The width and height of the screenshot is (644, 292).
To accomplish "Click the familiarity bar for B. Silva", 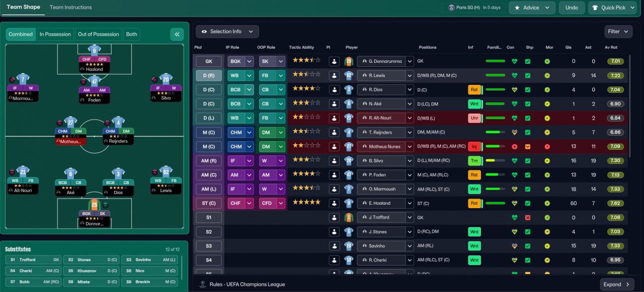I will click(x=496, y=161).
